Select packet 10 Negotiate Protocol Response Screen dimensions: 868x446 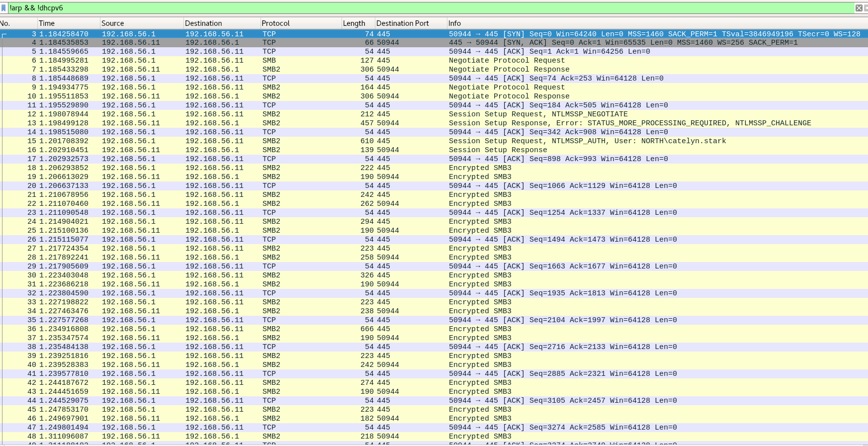click(x=434, y=96)
